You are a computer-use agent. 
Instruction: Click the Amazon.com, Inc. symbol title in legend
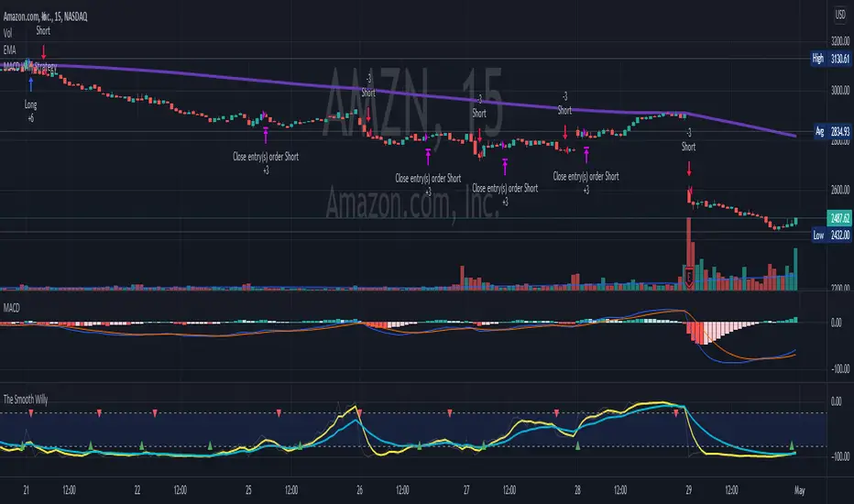[45, 16]
